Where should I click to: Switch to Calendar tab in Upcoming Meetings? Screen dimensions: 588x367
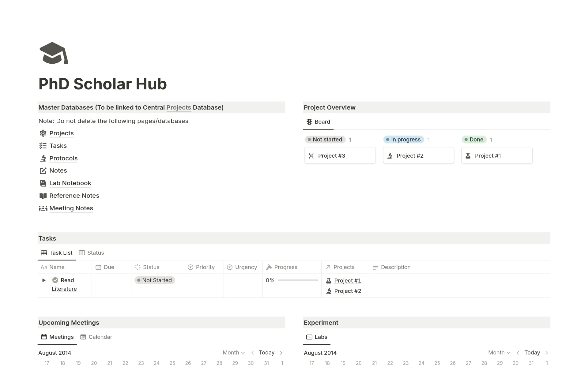(96, 337)
